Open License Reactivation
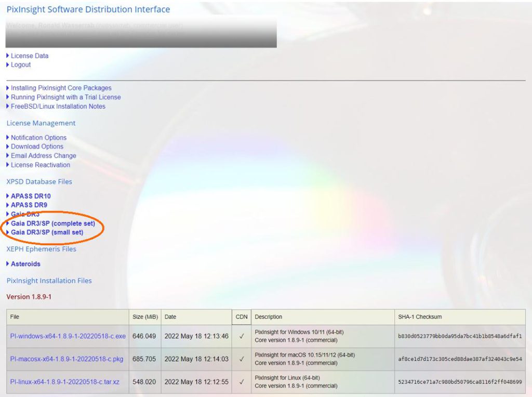The width and height of the screenshot is (532, 397). [x=41, y=165]
